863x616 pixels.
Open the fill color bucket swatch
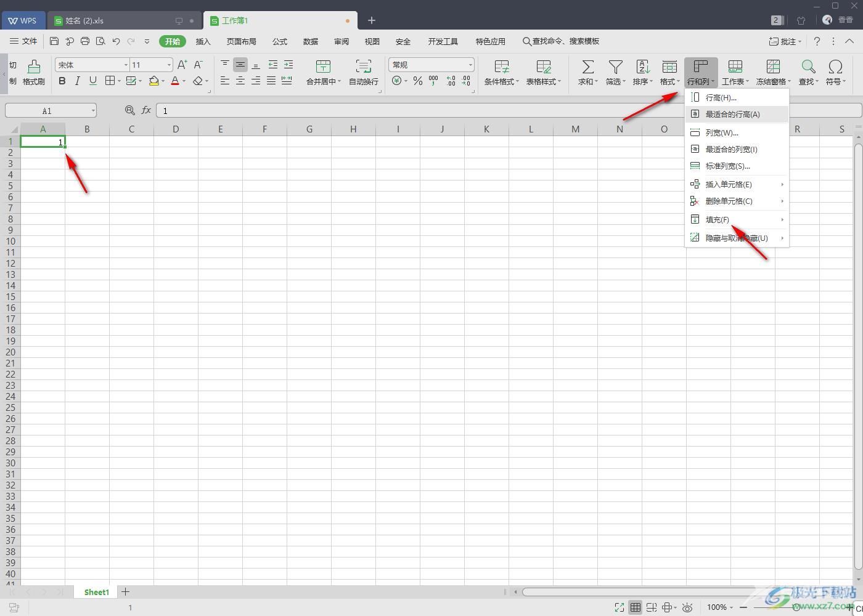point(154,81)
